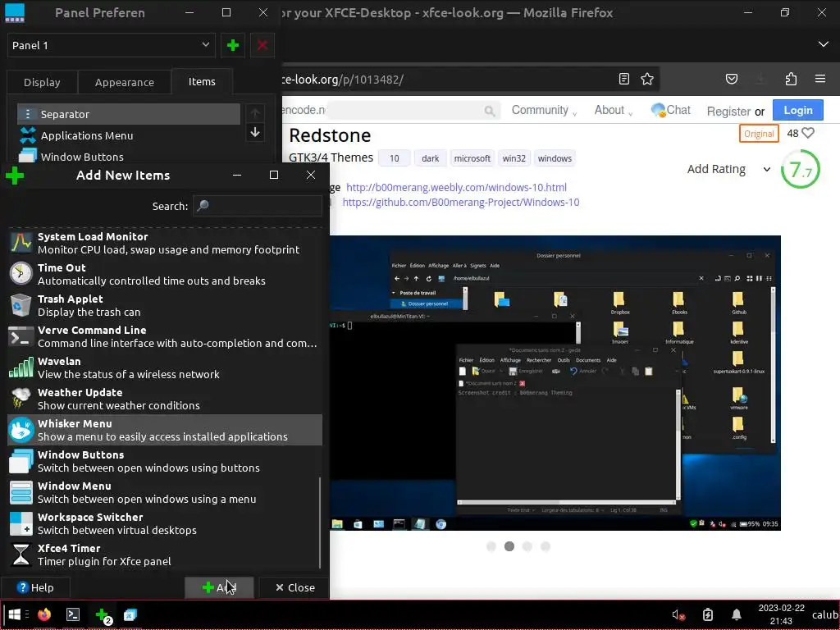Open Firefox extensions puzzle icon
The width and height of the screenshot is (840, 630).
point(791,80)
